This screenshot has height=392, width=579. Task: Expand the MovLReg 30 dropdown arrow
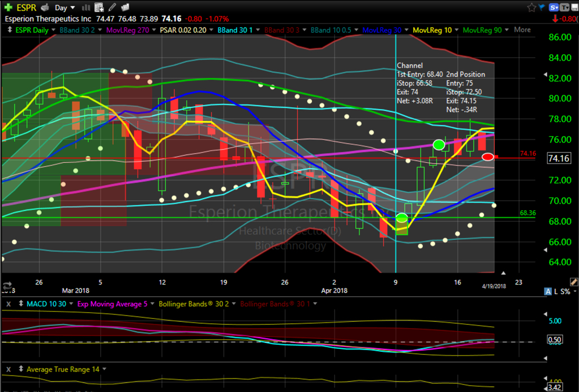pyautogui.click(x=406, y=30)
